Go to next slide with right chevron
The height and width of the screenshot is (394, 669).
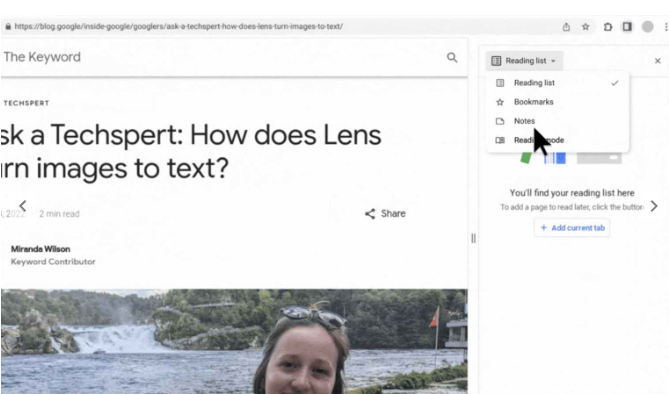coord(654,206)
